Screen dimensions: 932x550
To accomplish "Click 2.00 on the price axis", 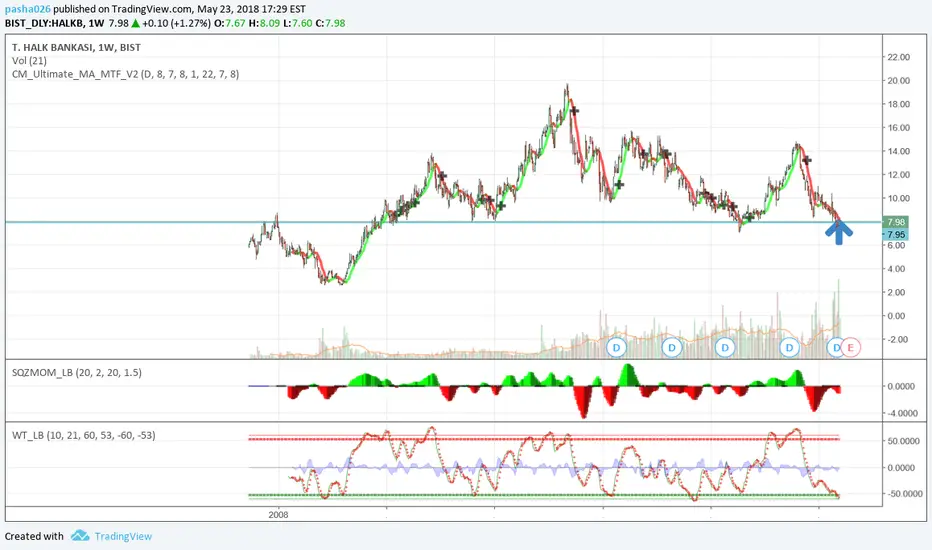I will coord(896,292).
